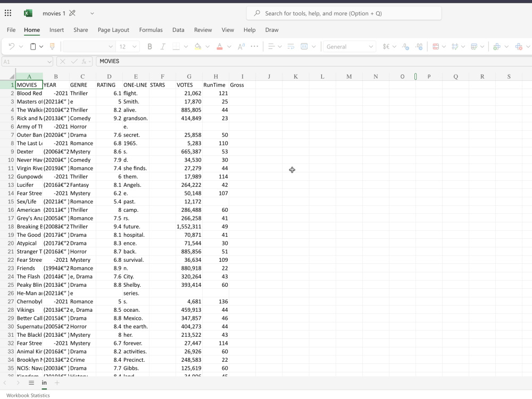Click the search for tools box

344,13
